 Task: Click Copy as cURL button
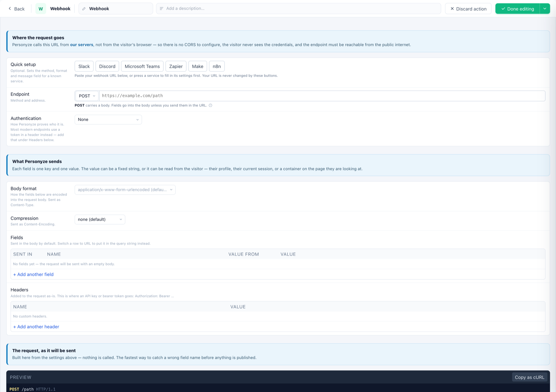click(529, 377)
